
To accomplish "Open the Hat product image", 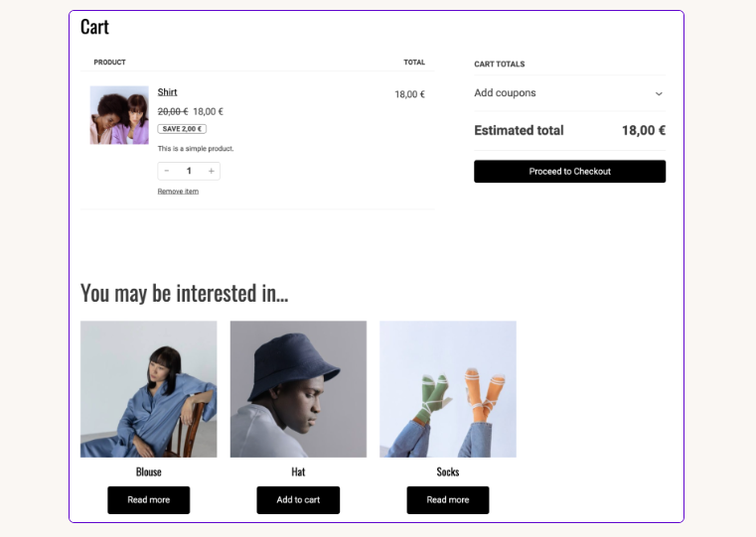I will (x=298, y=389).
